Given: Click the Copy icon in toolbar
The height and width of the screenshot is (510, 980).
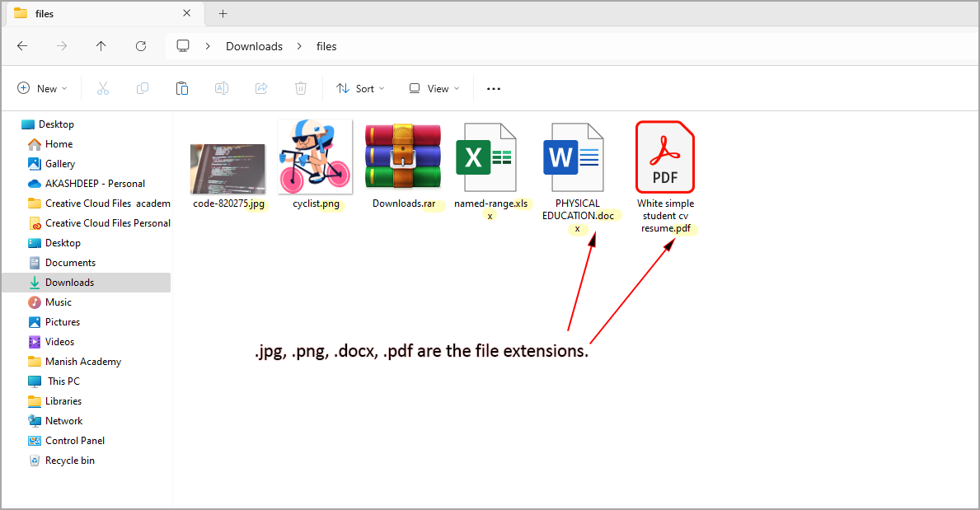Looking at the screenshot, I should click(143, 88).
